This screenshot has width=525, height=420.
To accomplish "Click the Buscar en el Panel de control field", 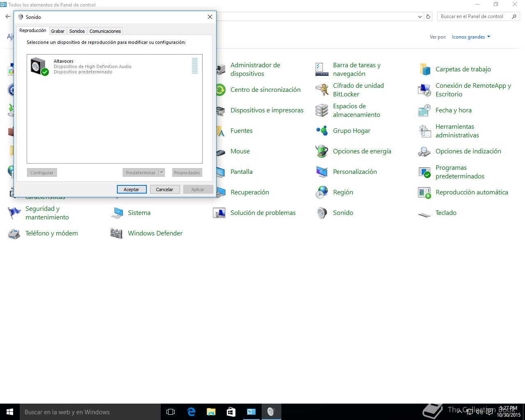I will pyautogui.click(x=478, y=16).
